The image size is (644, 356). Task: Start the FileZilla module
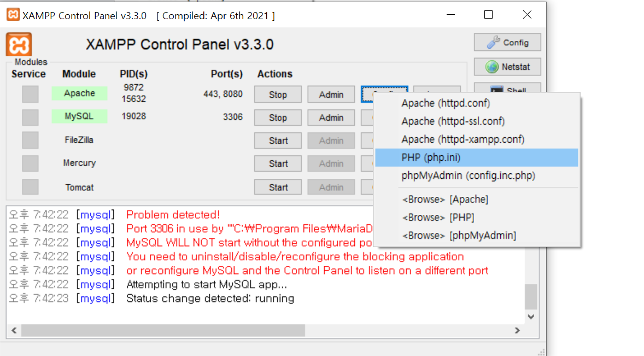pos(278,141)
